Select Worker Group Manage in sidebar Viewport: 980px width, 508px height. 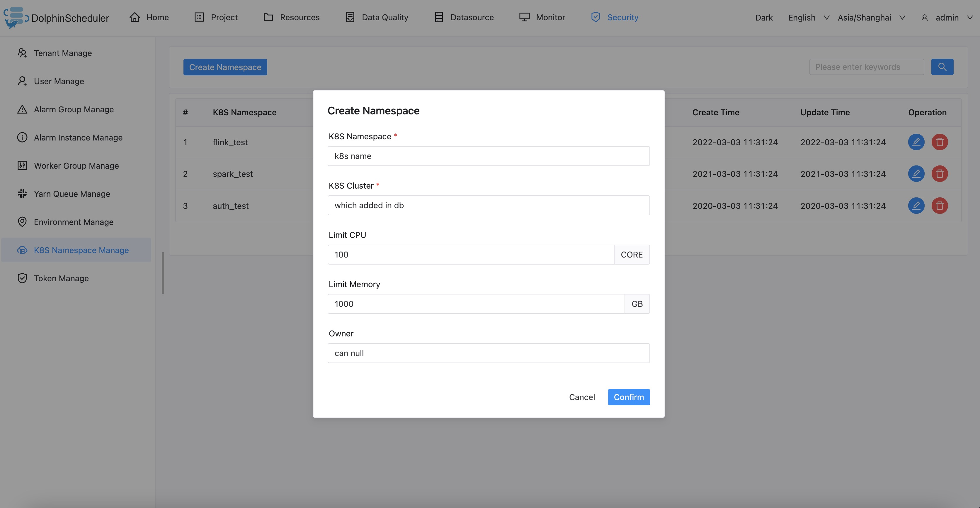tap(76, 166)
